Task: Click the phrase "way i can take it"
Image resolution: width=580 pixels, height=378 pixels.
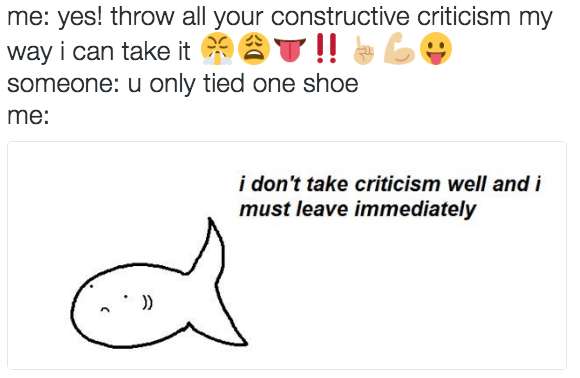Action: (99, 51)
